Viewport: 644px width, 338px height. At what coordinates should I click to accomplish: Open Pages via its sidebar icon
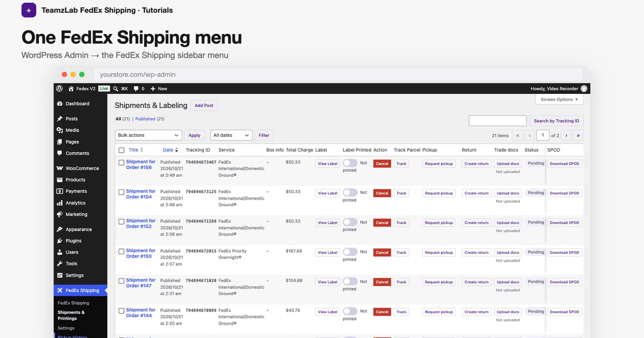point(60,142)
